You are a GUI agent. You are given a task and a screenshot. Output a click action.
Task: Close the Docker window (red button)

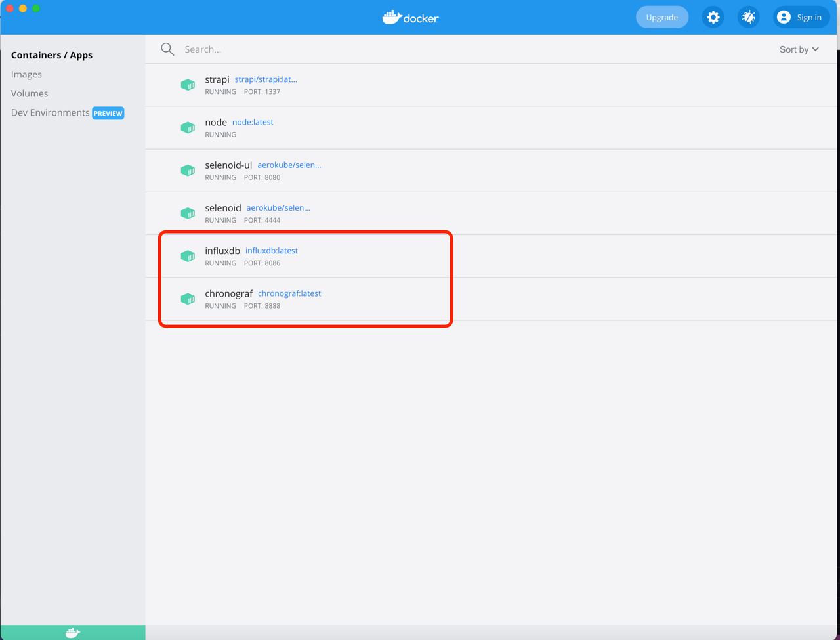tap(10, 9)
